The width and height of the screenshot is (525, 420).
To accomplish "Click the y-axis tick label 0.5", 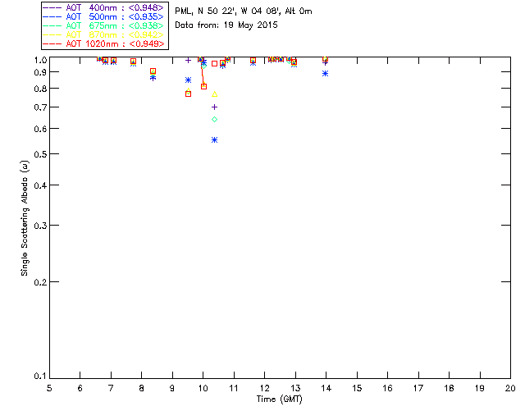I will click(x=40, y=154).
